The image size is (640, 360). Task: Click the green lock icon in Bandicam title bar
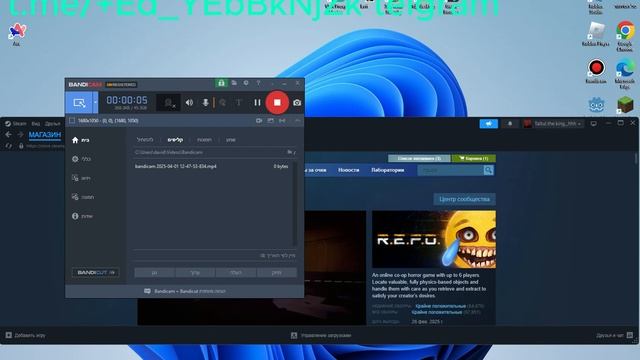point(221,83)
